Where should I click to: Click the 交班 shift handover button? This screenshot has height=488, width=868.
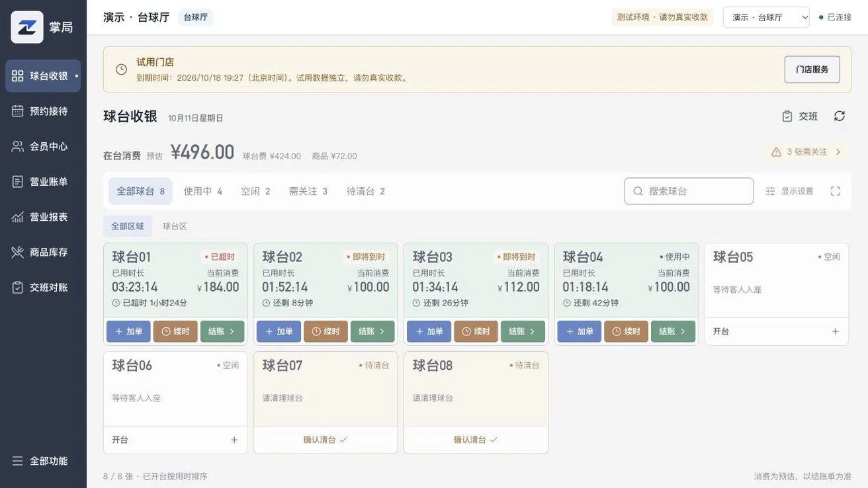[800, 116]
